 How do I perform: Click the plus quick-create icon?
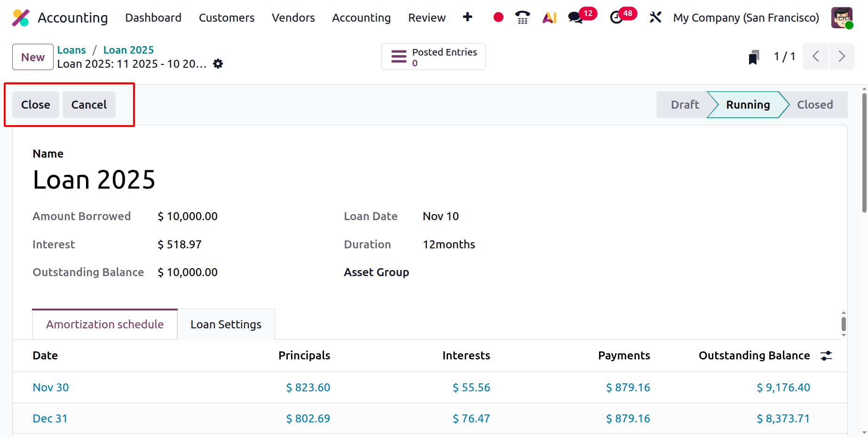point(467,17)
